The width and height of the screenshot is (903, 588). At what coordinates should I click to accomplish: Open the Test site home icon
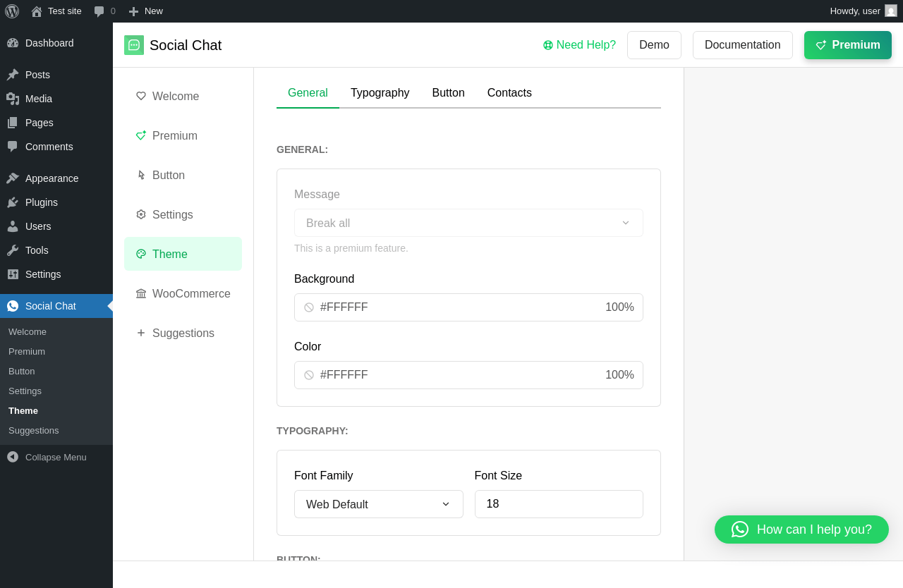(37, 11)
